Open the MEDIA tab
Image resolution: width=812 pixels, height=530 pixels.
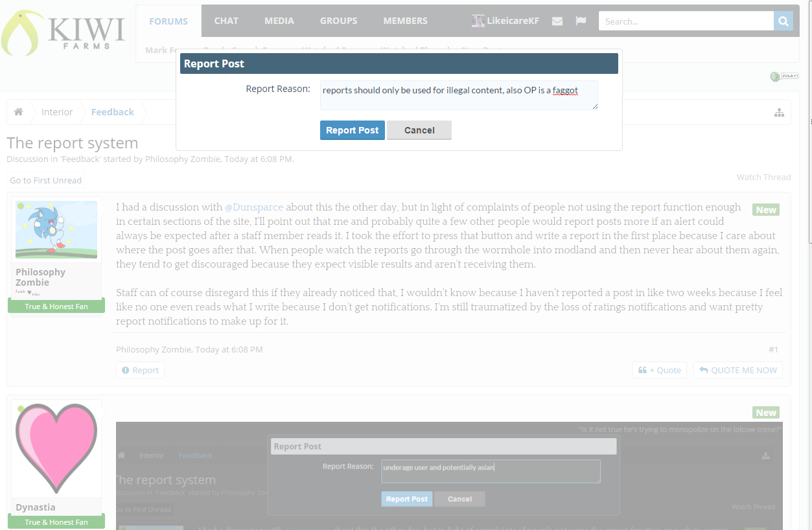click(279, 21)
